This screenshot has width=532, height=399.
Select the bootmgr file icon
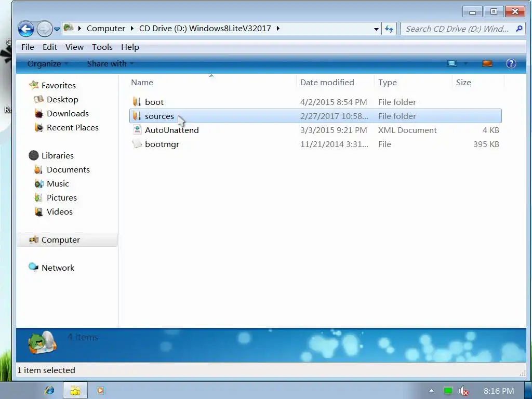point(137,144)
